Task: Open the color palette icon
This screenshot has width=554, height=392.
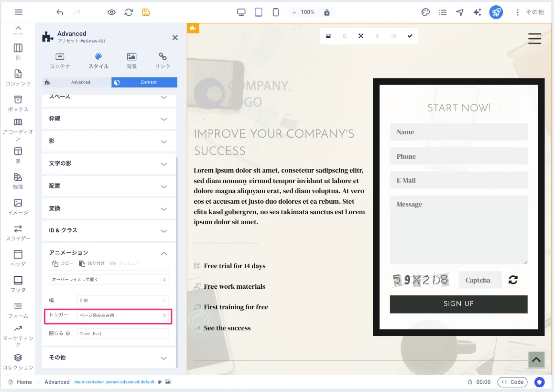Action: pos(426,12)
